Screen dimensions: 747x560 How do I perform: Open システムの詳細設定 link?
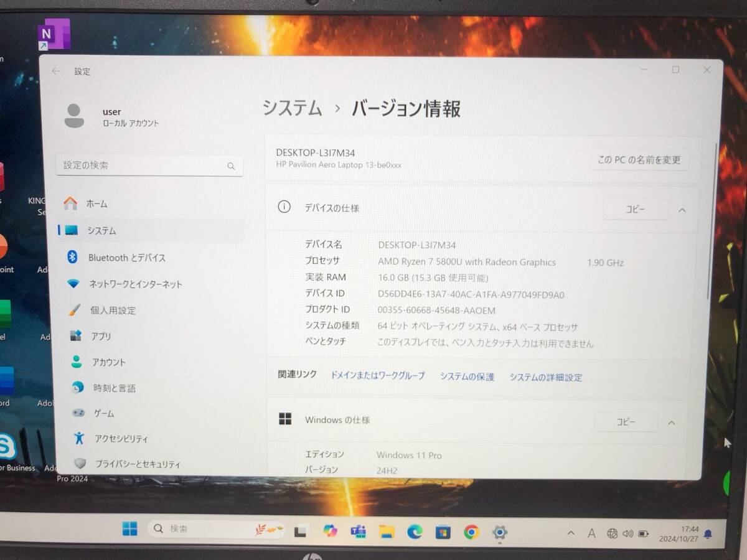click(546, 377)
